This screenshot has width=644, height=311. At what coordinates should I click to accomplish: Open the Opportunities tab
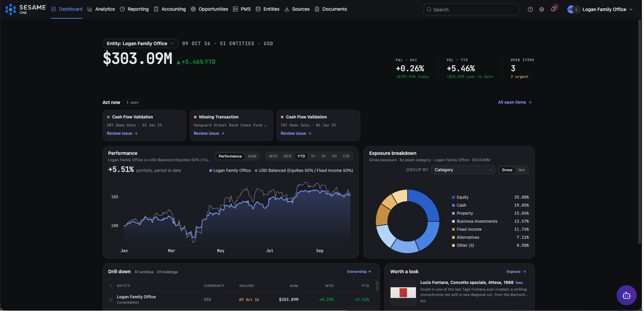[x=209, y=9]
